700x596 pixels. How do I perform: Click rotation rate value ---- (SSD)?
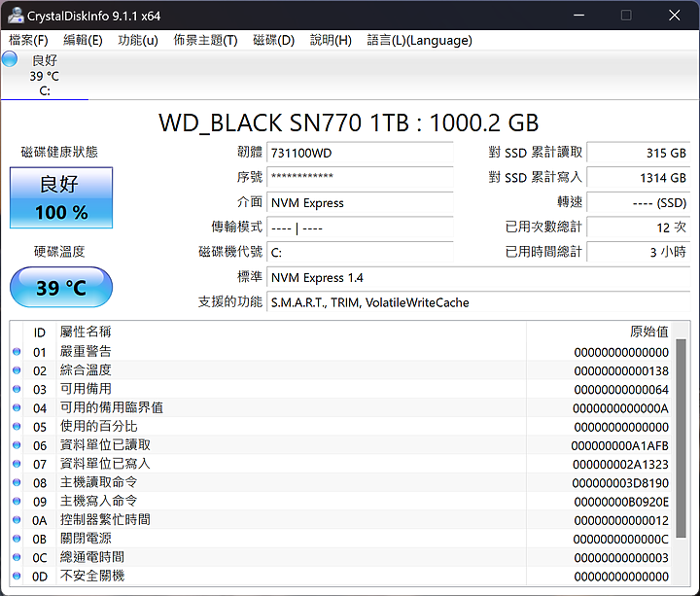[x=639, y=202]
